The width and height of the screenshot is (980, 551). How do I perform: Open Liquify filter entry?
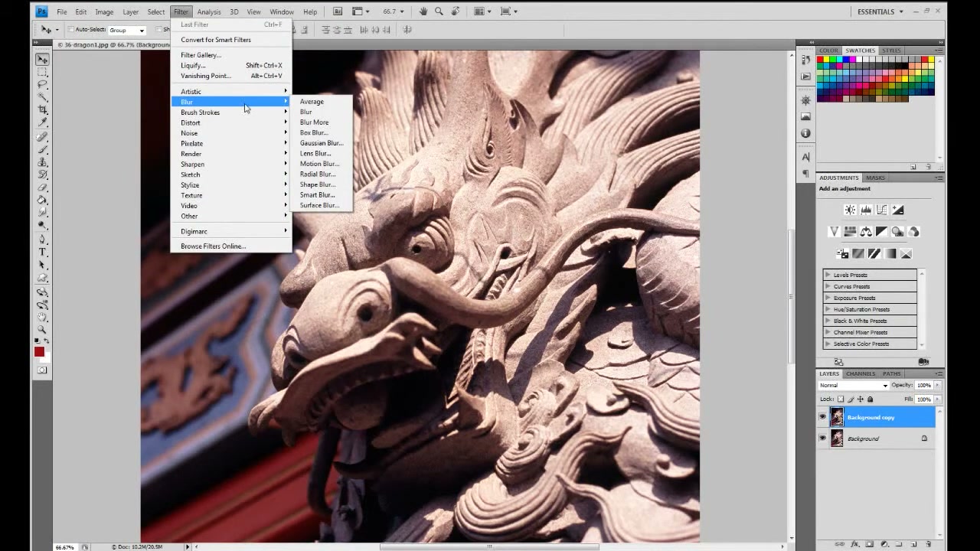coord(230,66)
